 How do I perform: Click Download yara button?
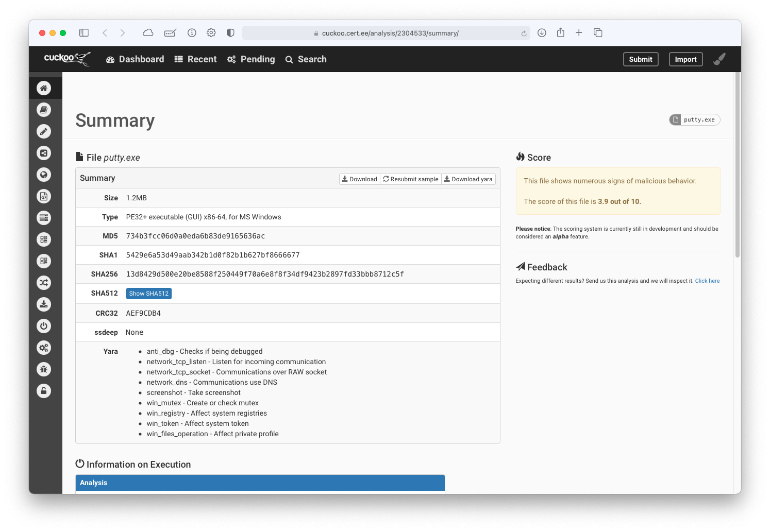tap(468, 179)
